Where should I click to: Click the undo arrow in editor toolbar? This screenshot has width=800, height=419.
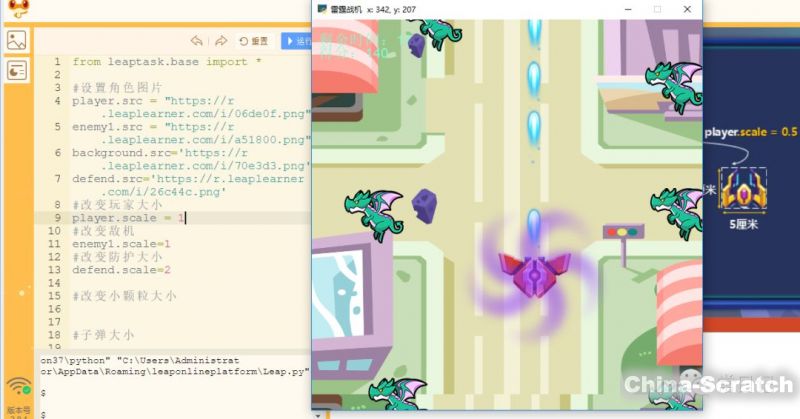pyautogui.click(x=196, y=41)
